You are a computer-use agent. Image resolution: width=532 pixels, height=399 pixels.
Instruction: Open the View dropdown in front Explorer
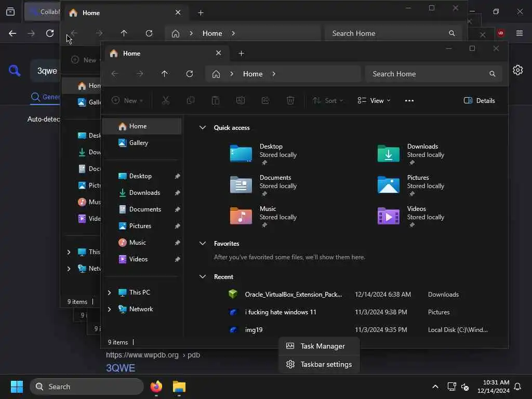[374, 100]
